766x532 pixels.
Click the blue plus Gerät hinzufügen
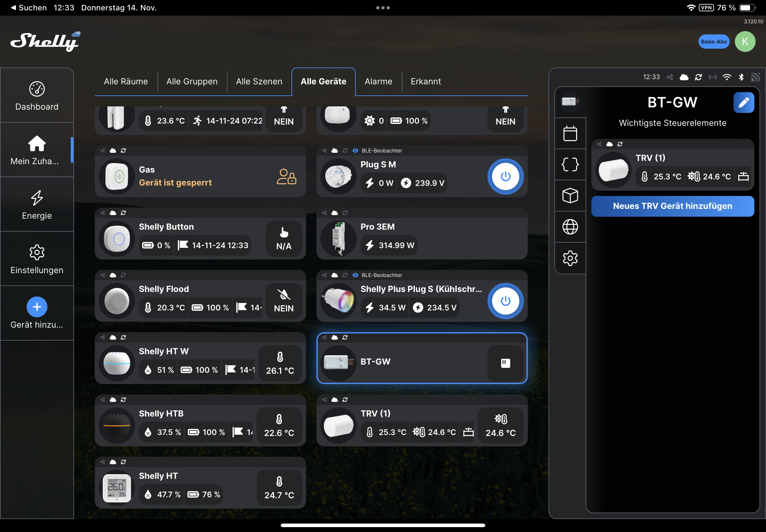click(37, 307)
